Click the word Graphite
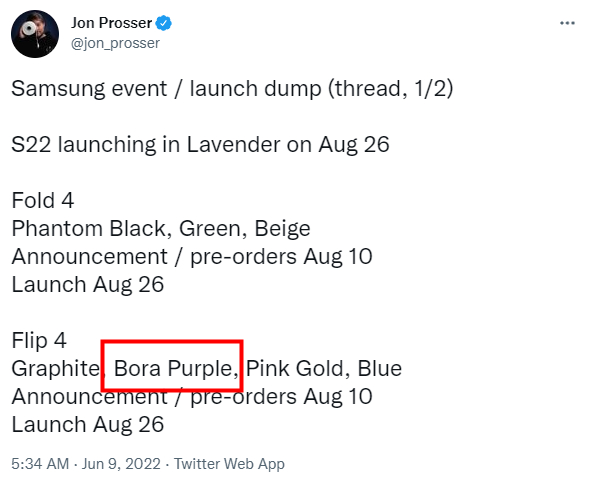Screen dimensions: 593x480 click(56, 368)
